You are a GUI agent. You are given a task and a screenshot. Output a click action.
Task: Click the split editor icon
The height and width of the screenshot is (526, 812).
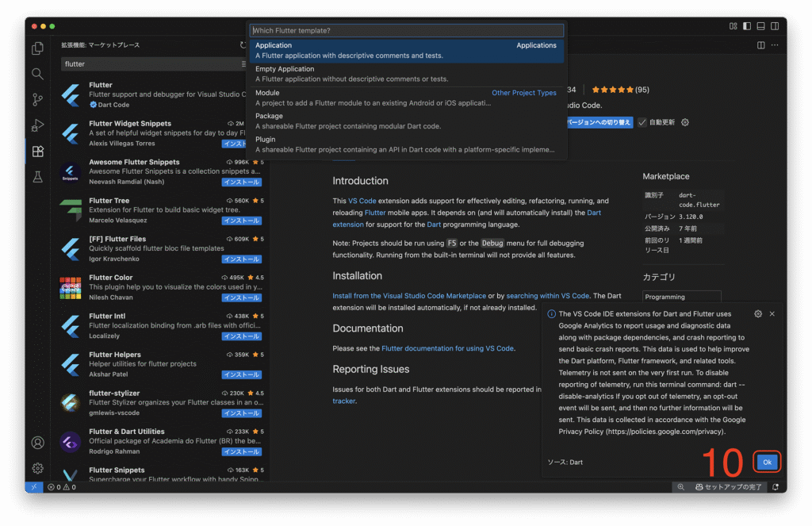pyautogui.click(x=760, y=45)
